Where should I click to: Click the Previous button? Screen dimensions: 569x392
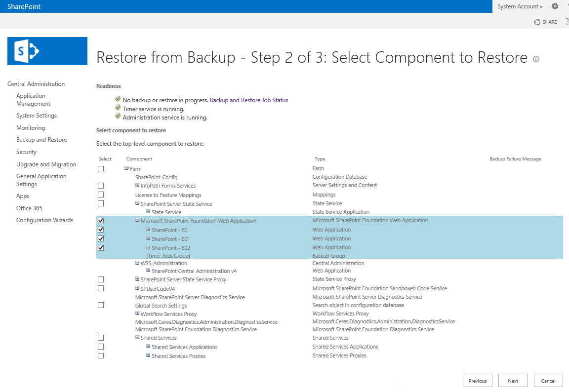point(477,381)
